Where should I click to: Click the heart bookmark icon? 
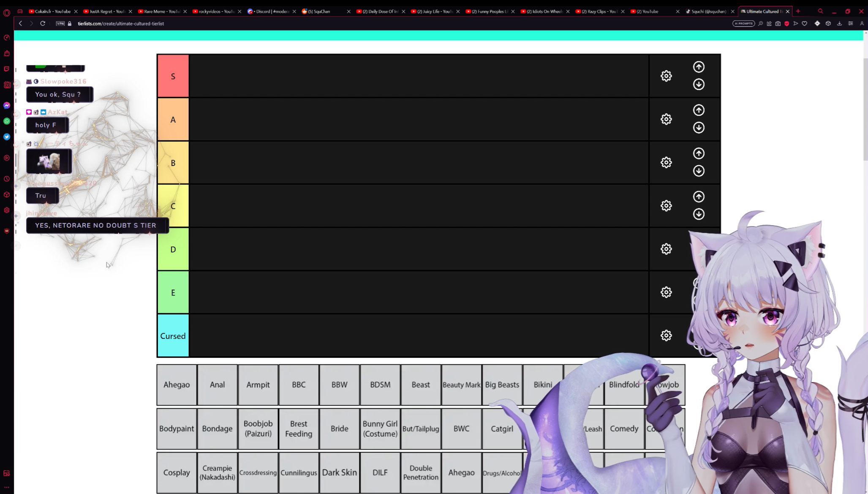point(805,24)
